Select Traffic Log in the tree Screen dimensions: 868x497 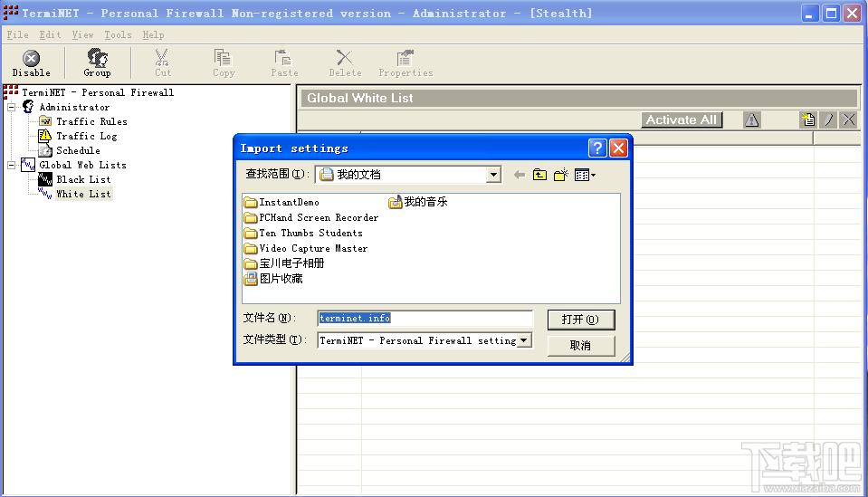[86, 136]
